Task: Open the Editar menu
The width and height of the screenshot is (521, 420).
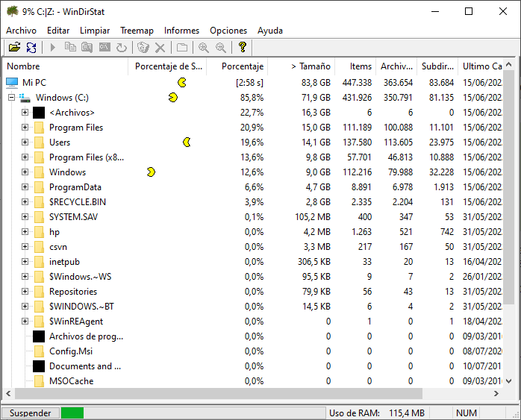Action: coord(58,31)
